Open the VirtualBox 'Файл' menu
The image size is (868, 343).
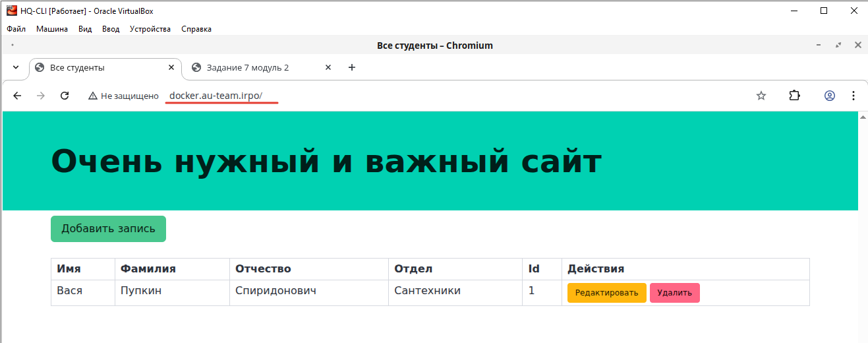tap(16, 29)
